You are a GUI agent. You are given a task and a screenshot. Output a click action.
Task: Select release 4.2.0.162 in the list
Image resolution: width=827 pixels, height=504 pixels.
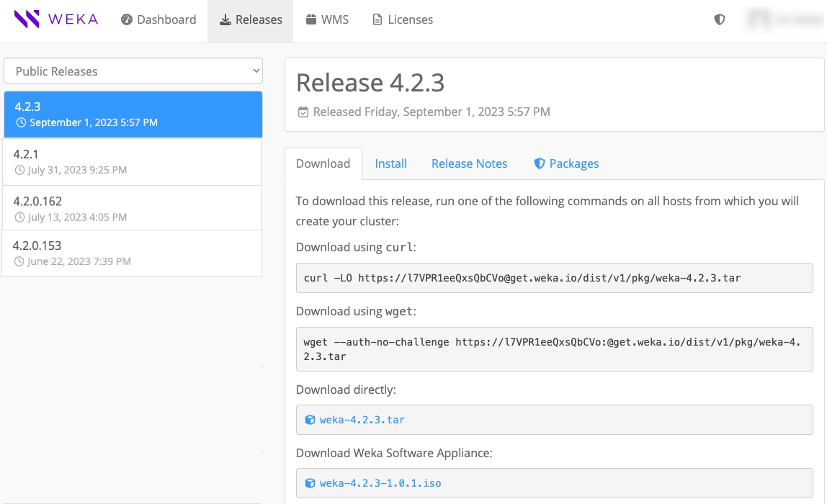point(133,208)
